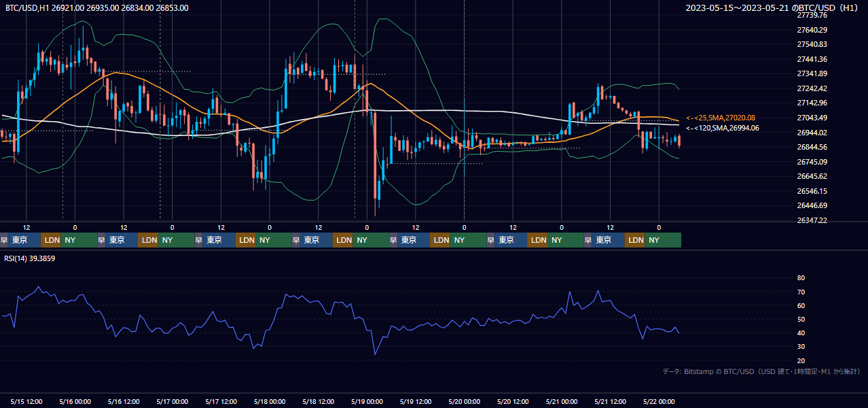Click the 5/15 12:00 date label

click(26, 402)
